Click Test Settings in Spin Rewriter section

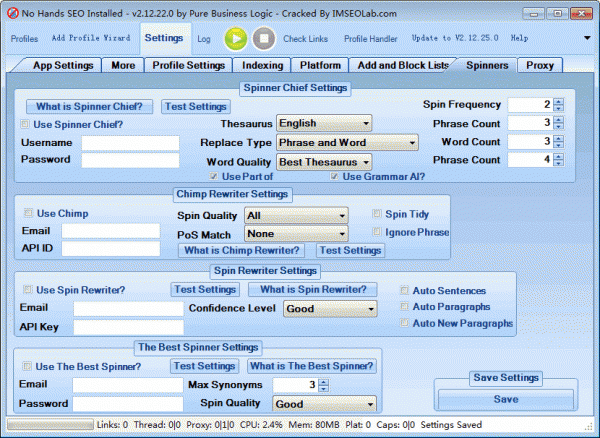pyautogui.click(x=205, y=290)
